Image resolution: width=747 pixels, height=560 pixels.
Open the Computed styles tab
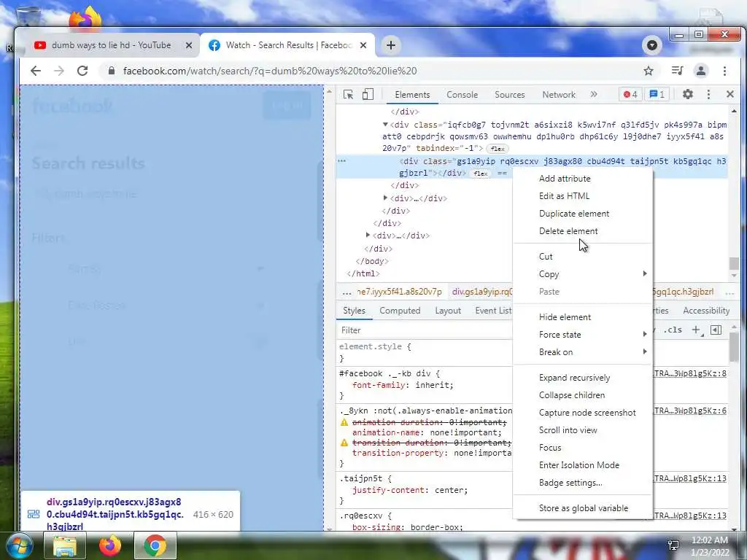(400, 311)
